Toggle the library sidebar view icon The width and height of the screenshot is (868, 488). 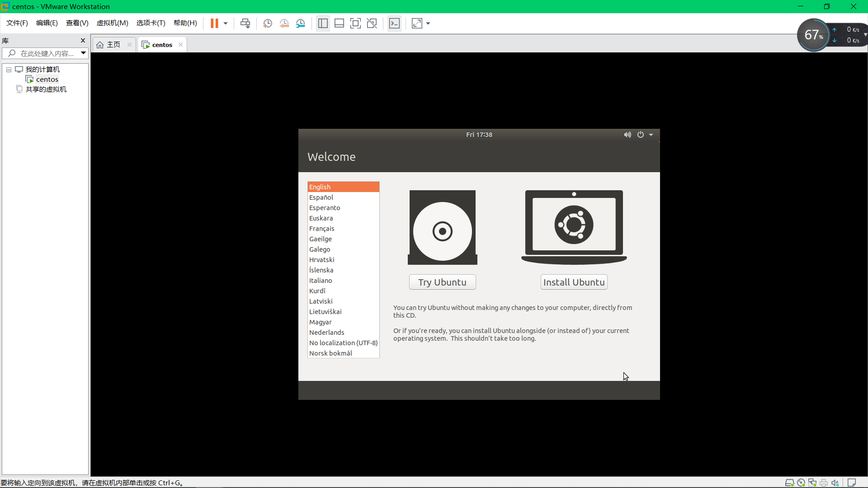(x=323, y=23)
